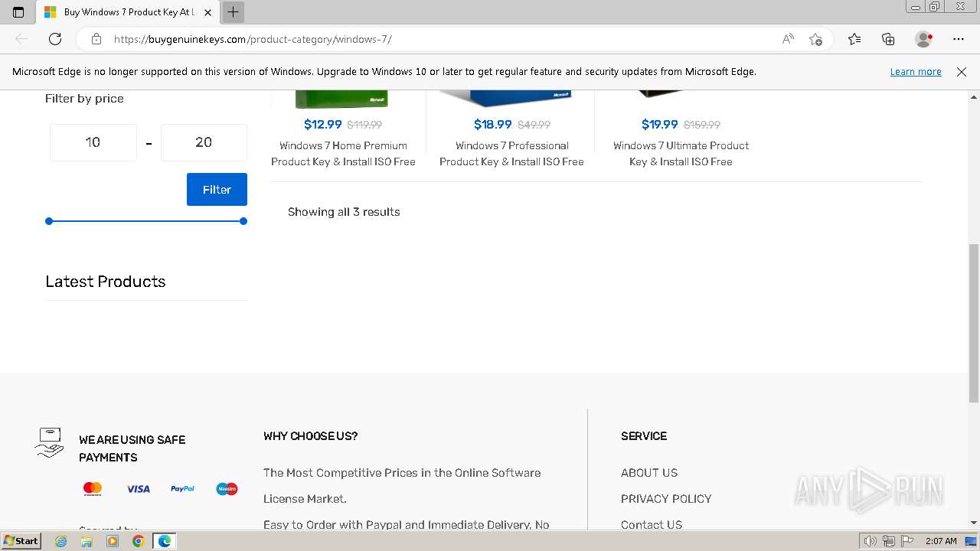
Task: Switch to Edge in the taskbar
Action: click(x=164, y=541)
